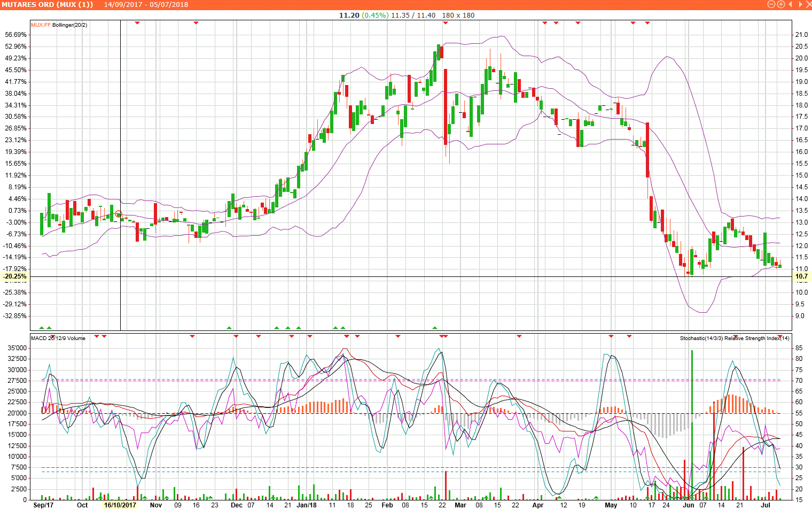
Task: Click the "MUTARES ORD (MUX (1))" title
Action: pos(47,4)
